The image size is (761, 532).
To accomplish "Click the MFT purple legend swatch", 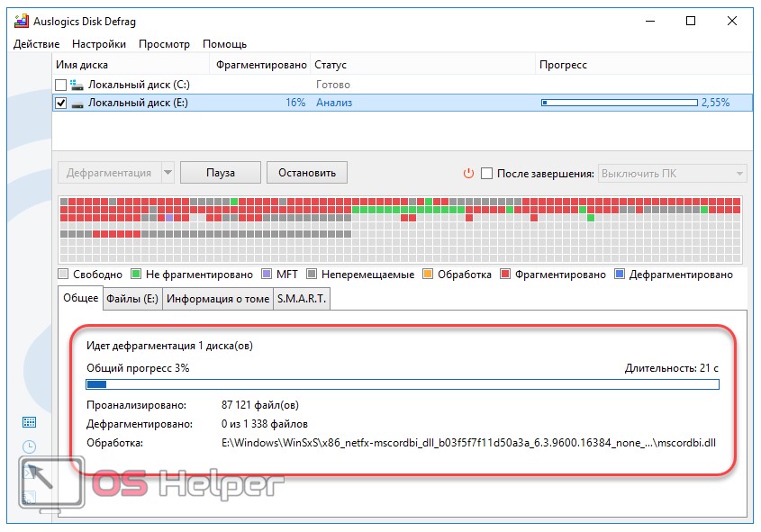I will 267,274.
